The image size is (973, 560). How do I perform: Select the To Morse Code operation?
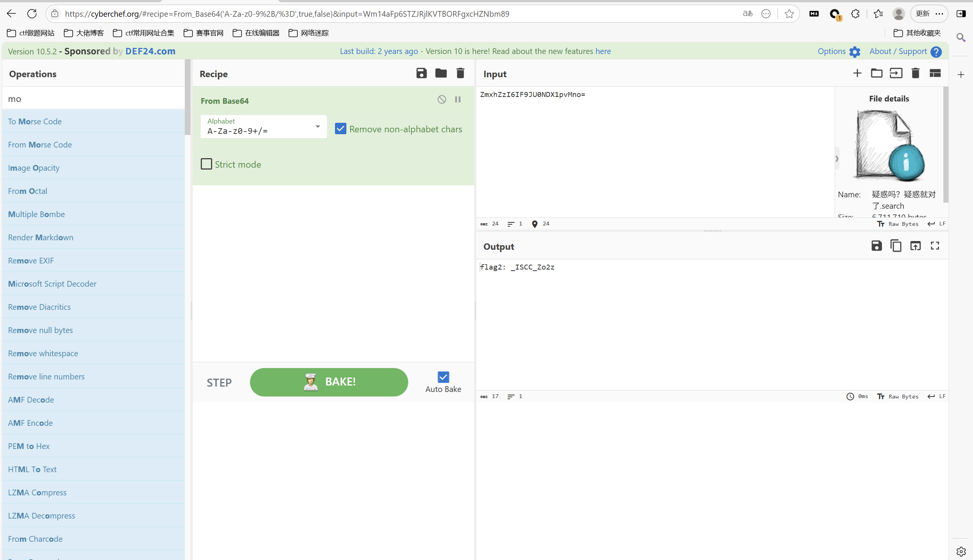click(93, 121)
